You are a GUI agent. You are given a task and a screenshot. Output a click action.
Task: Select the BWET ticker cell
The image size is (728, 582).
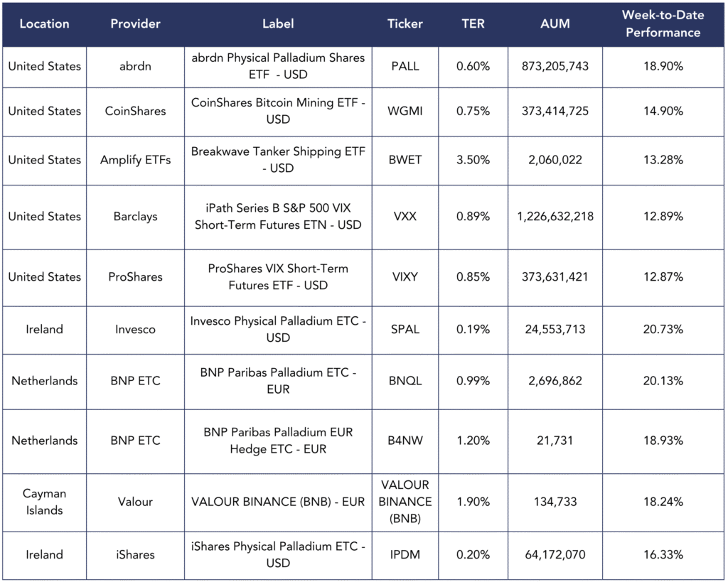point(405,160)
